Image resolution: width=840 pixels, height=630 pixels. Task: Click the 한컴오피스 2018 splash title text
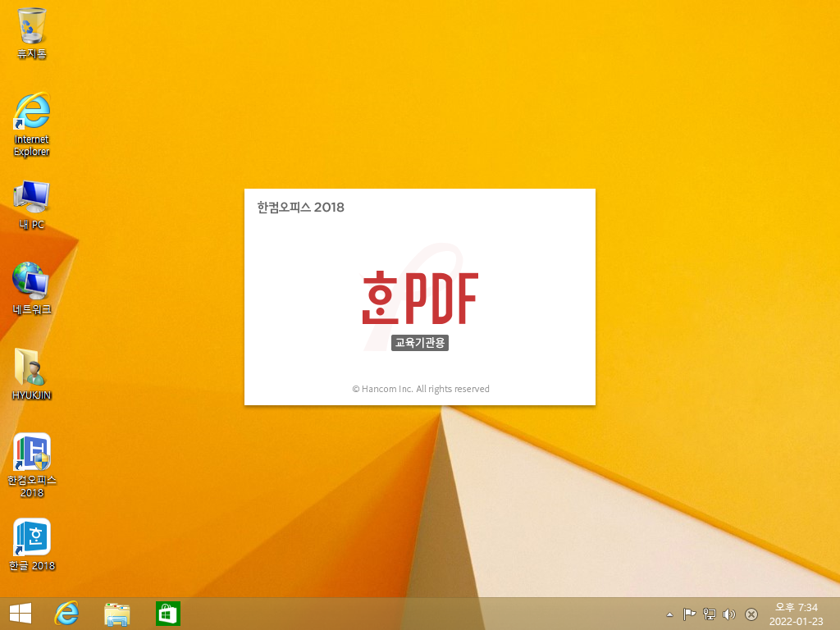pos(300,208)
